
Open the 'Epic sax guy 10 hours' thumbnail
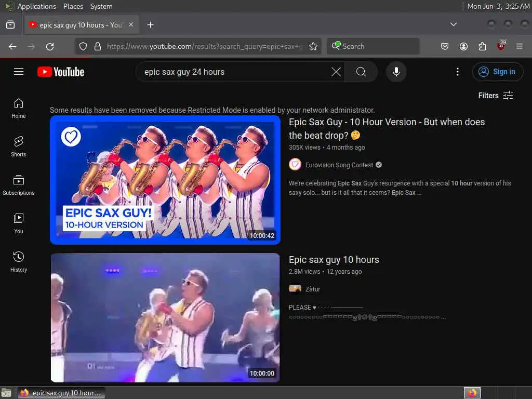point(165,317)
